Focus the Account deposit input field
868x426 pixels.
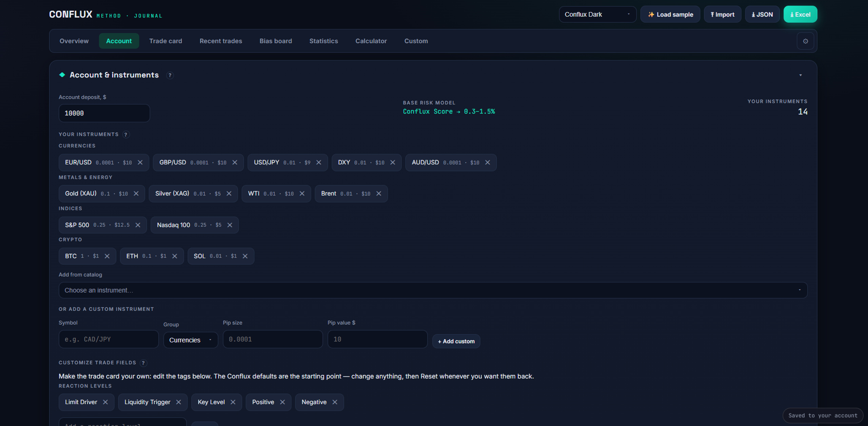coord(104,113)
